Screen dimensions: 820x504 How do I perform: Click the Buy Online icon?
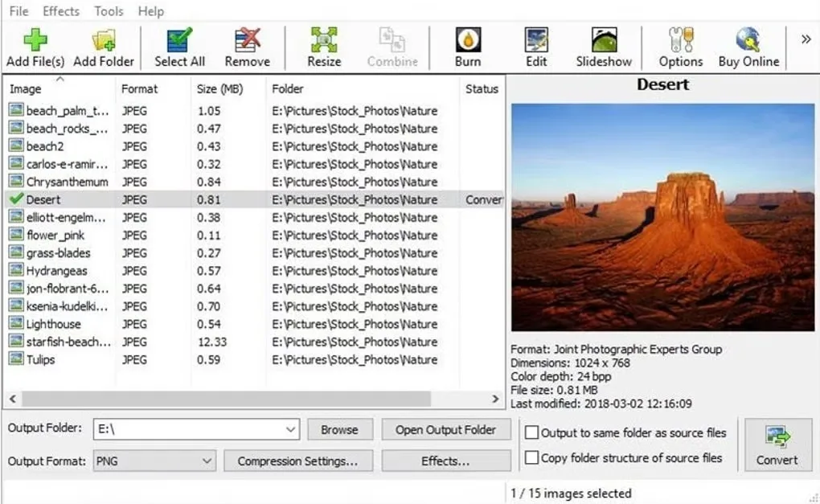coord(748,40)
